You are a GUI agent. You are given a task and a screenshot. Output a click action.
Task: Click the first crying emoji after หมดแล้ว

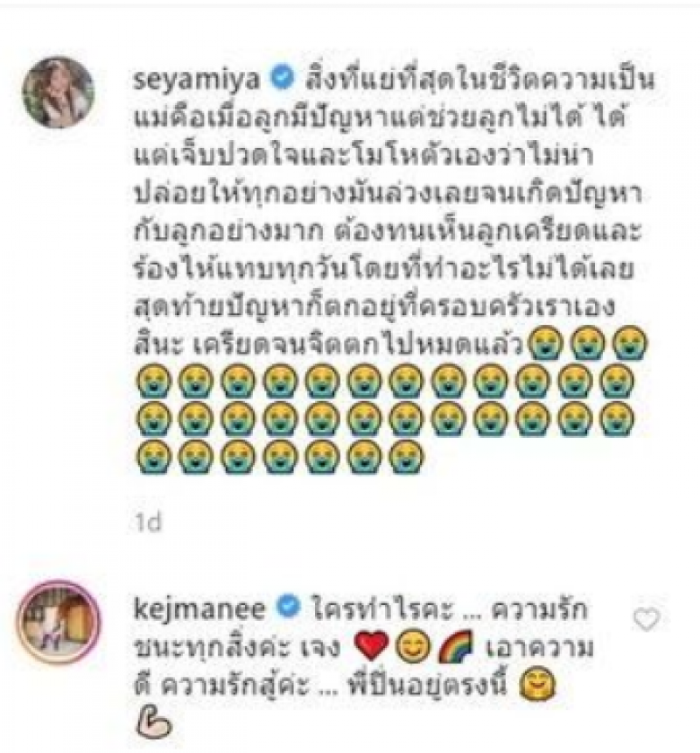[x=545, y=344]
